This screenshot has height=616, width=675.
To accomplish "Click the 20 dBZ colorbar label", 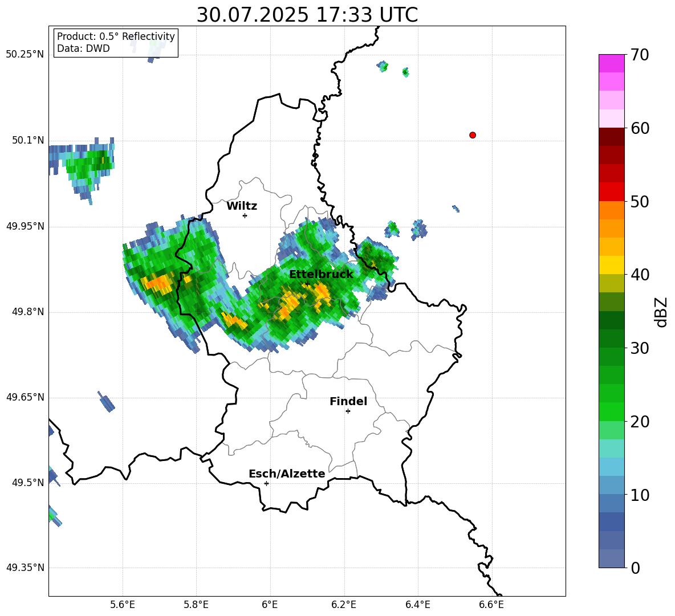I will coord(640,422).
